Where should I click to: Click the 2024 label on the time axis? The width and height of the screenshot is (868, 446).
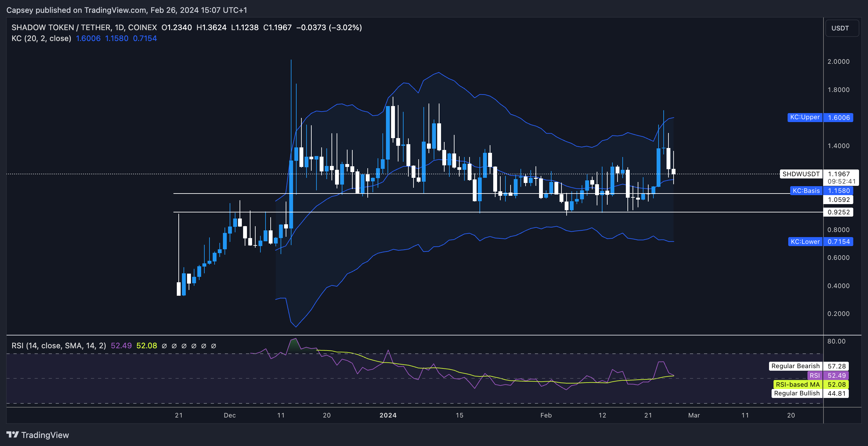pos(388,415)
